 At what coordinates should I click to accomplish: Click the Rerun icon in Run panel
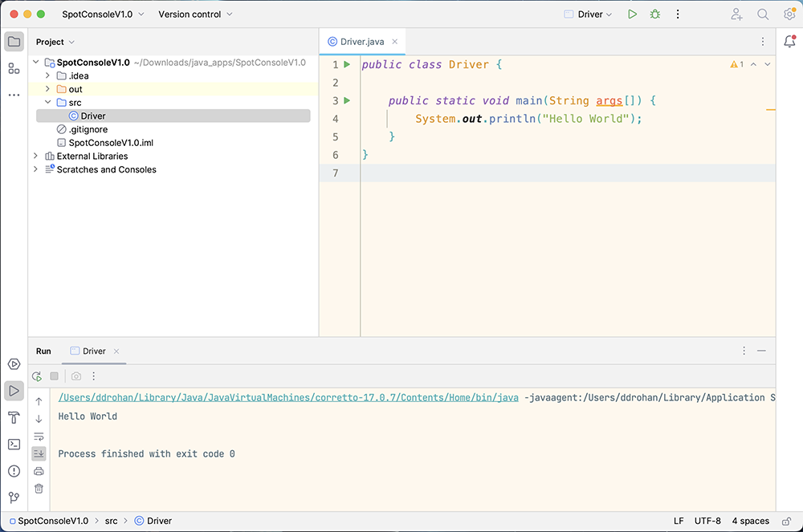click(x=37, y=376)
